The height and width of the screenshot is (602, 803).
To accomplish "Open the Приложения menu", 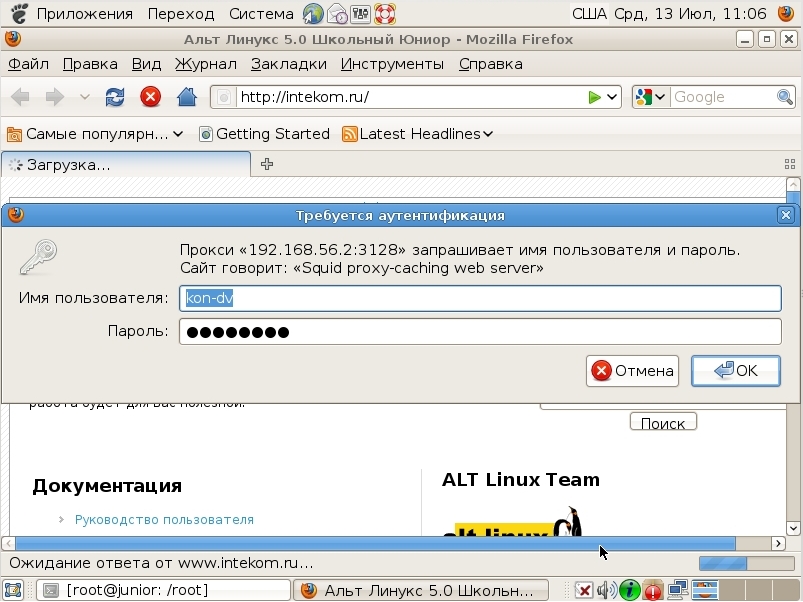I will point(84,14).
